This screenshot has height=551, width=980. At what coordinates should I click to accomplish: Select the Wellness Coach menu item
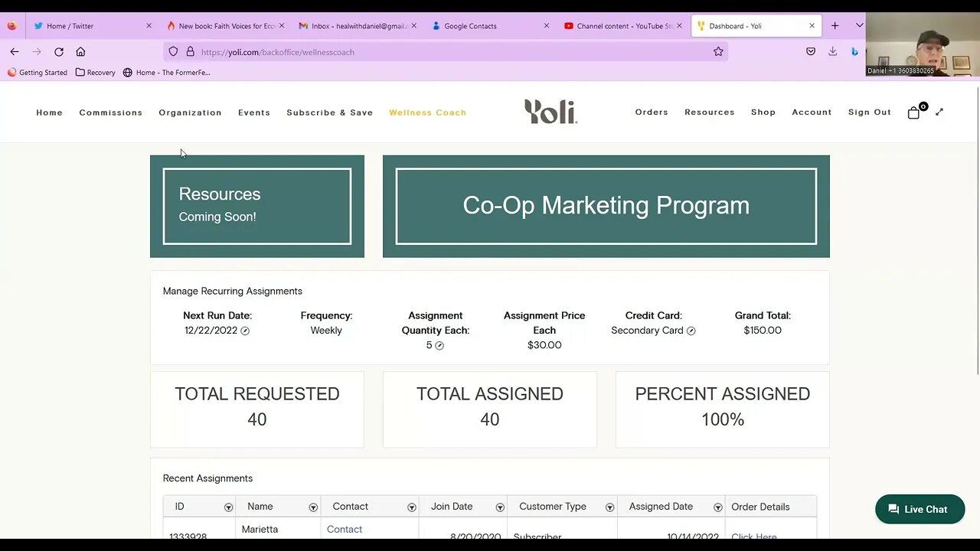pos(427,112)
